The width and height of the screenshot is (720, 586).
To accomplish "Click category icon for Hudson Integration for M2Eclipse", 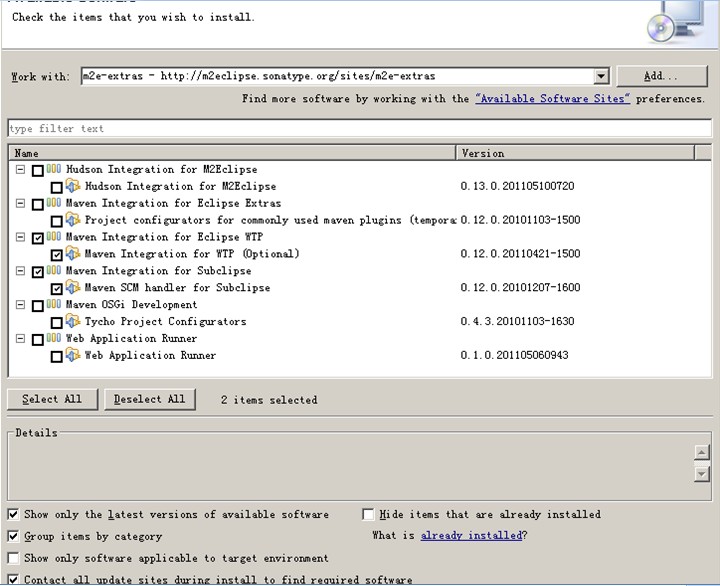I will [x=53, y=169].
